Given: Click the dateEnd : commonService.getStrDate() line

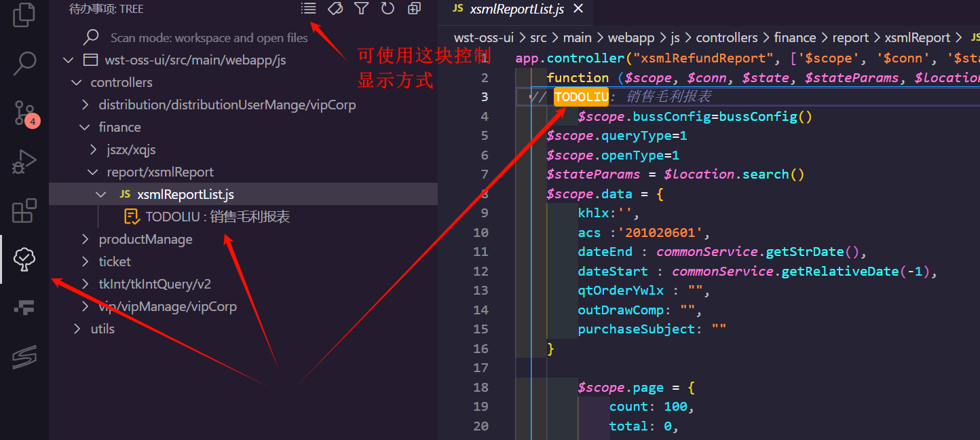Looking at the screenshot, I should coord(722,252).
